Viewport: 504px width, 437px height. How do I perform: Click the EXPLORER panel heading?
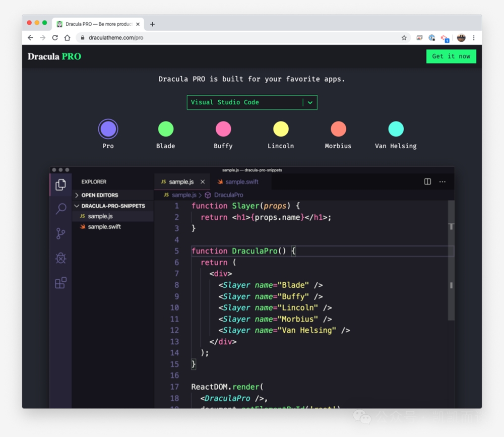[x=94, y=181]
